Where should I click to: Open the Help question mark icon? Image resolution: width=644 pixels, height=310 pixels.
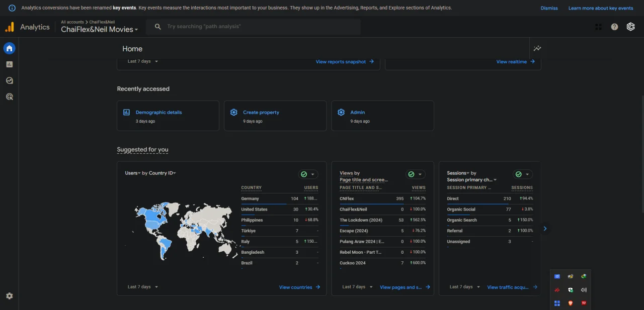[614, 27]
